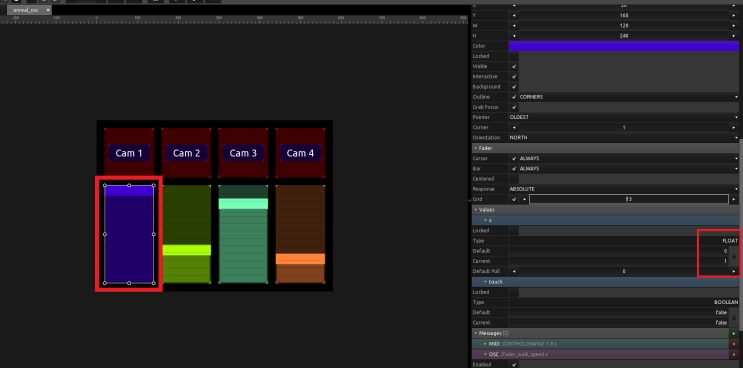Toggle the Grid checkbox
Image resolution: width=743 pixels, height=368 pixels.
point(514,199)
